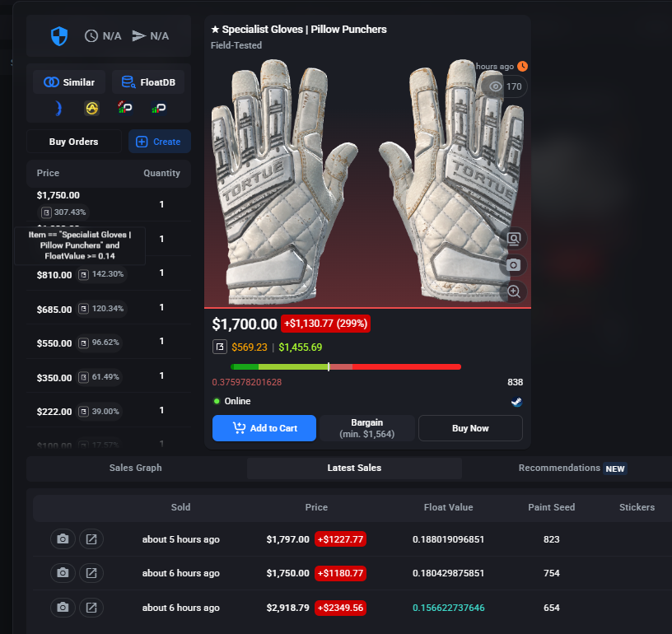
Task: Click the camera icon in the $2,918.79 sale row
Action: (63, 608)
